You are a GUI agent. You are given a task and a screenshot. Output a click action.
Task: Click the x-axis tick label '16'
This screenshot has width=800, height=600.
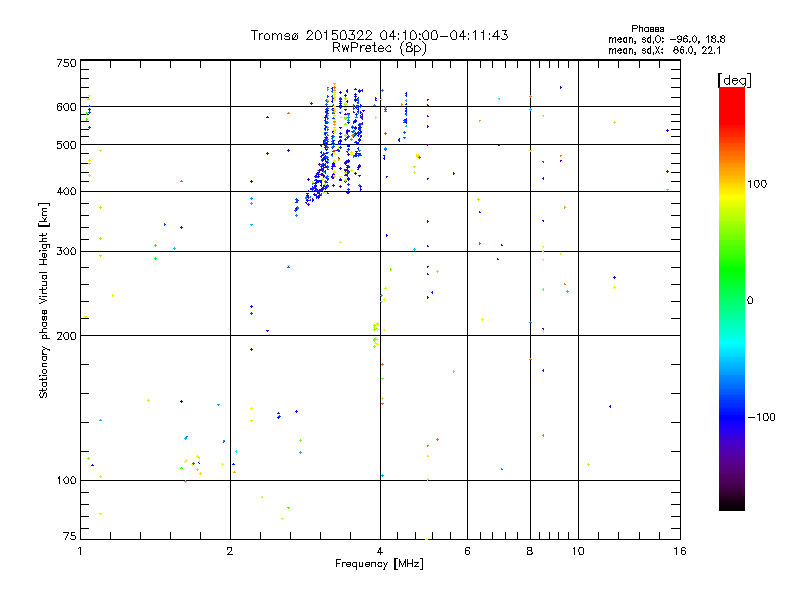tap(680, 551)
